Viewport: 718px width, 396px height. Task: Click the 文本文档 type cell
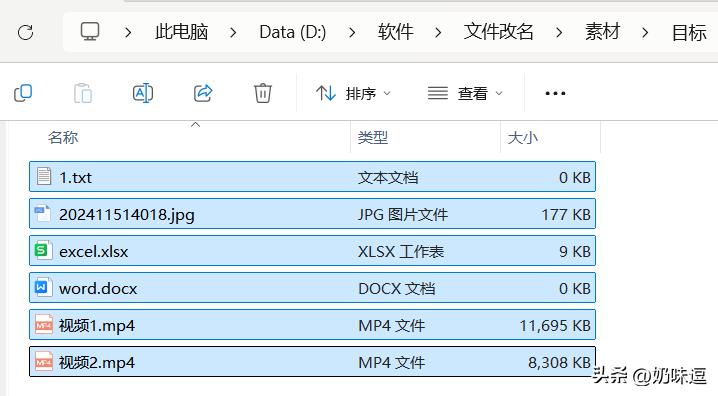pos(388,177)
